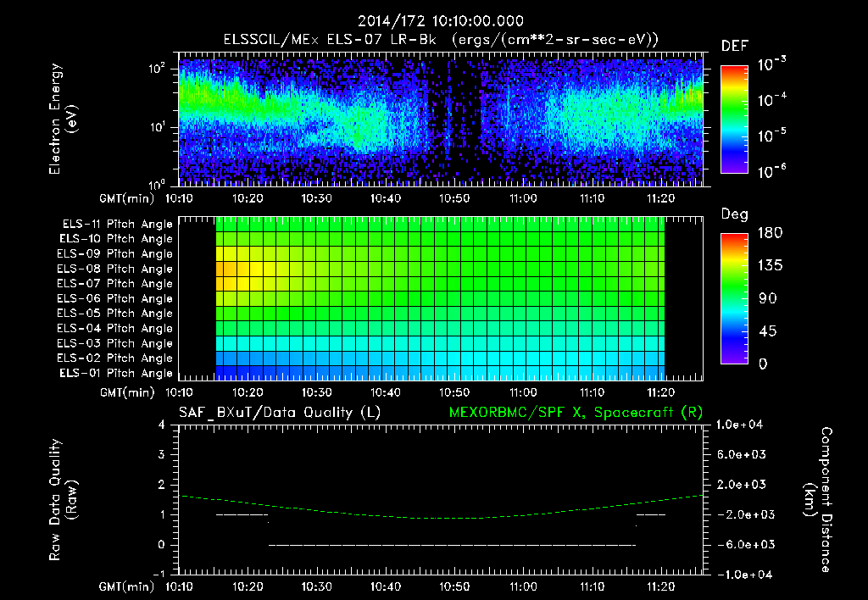The height and width of the screenshot is (600, 868).
Task: Click the long white data quality line at 0
Action: point(453,545)
